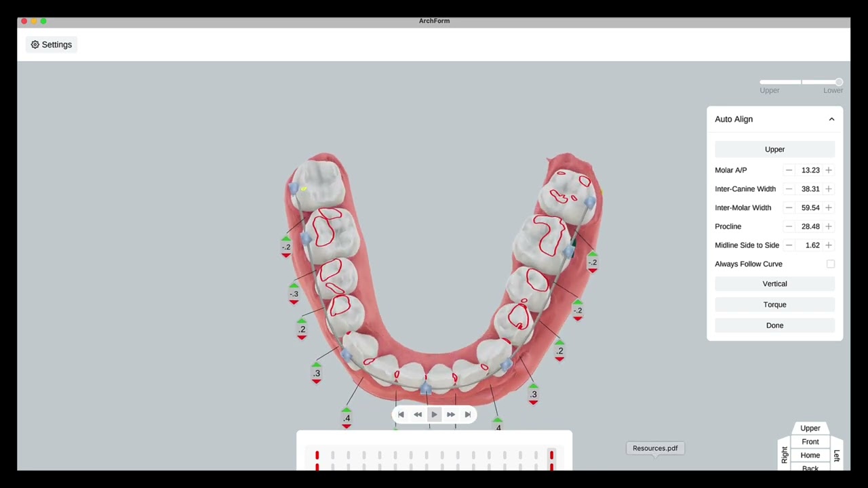Jump to the first stage with skip-to-start
This screenshot has height=488, width=868.
[401, 415]
